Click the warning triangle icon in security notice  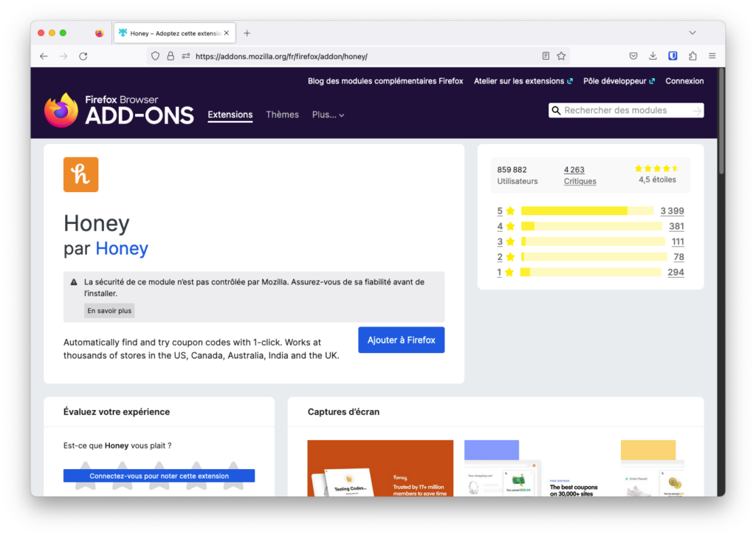[x=74, y=282]
